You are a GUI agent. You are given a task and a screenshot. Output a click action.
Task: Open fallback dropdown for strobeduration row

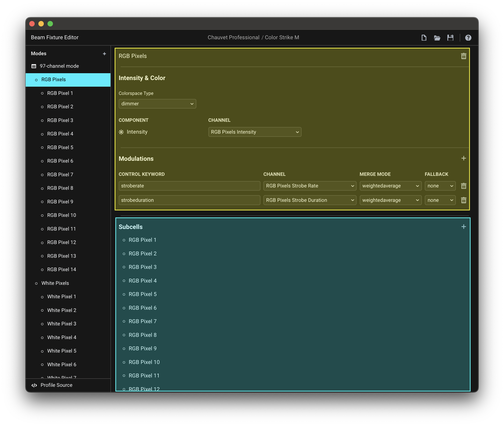(x=440, y=200)
